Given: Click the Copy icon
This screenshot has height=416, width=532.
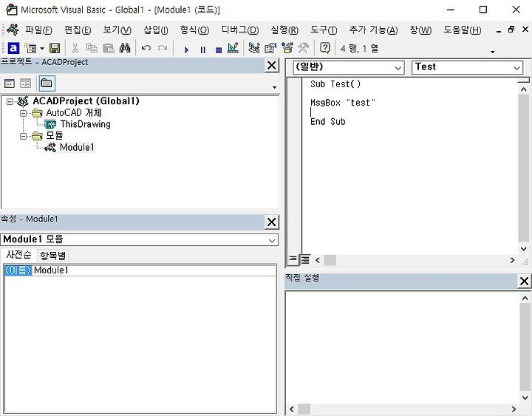Looking at the screenshot, I should pos(92,49).
